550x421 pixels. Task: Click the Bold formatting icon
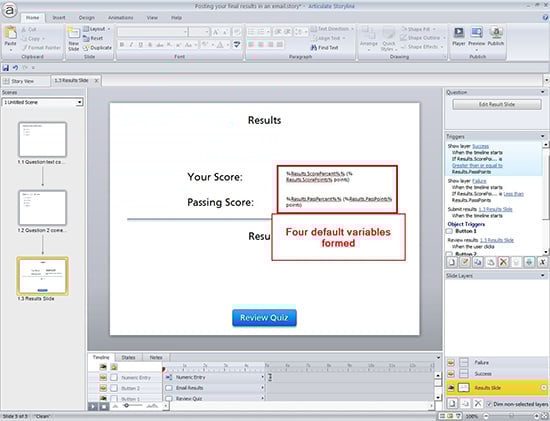[x=122, y=45]
